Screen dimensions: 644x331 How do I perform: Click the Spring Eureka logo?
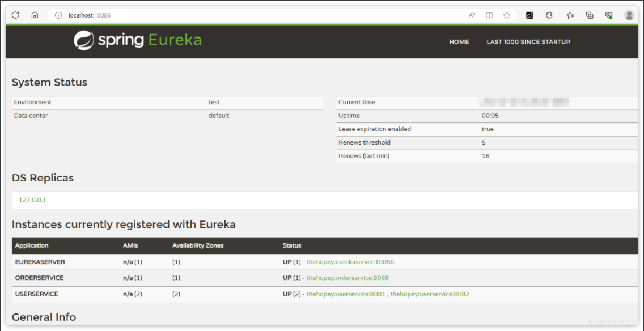coord(138,40)
